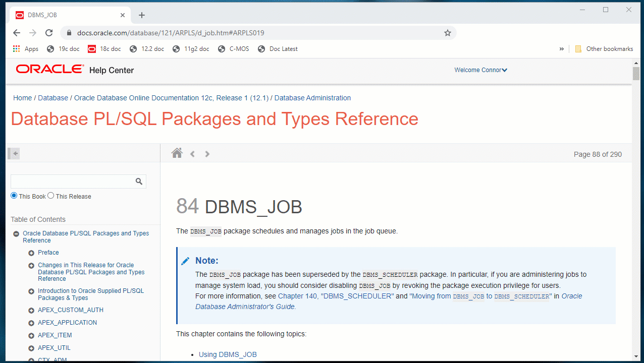Collapse the Oracle Database PL/SQL Packages root node
644x363 pixels.
(16, 234)
